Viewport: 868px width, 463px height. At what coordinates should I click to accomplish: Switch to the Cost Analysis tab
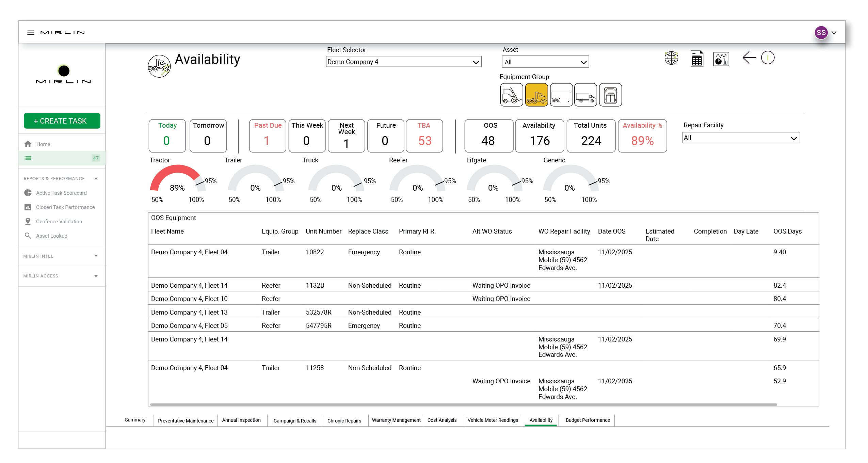[x=442, y=420]
